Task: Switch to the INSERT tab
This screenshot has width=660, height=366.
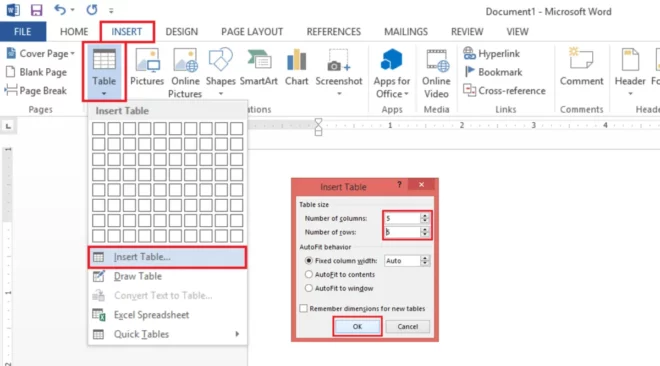Action: (127, 32)
